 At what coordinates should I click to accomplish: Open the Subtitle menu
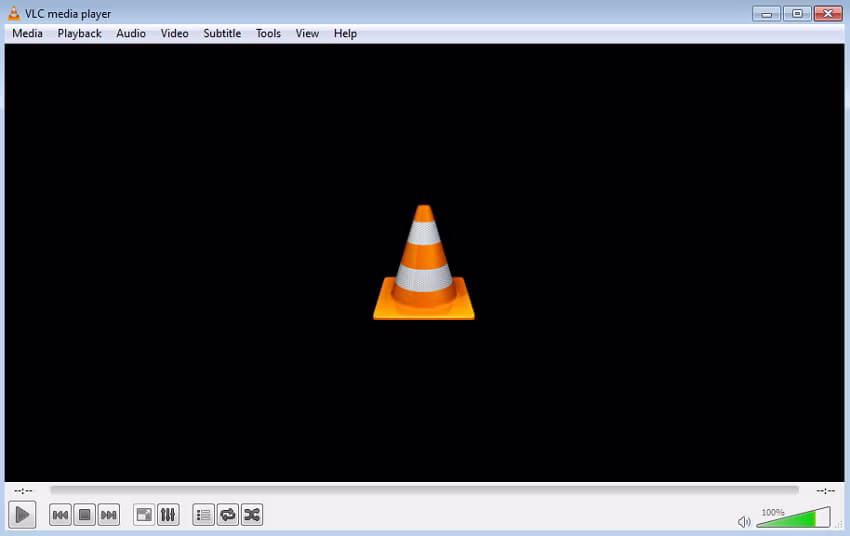click(x=222, y=34)
